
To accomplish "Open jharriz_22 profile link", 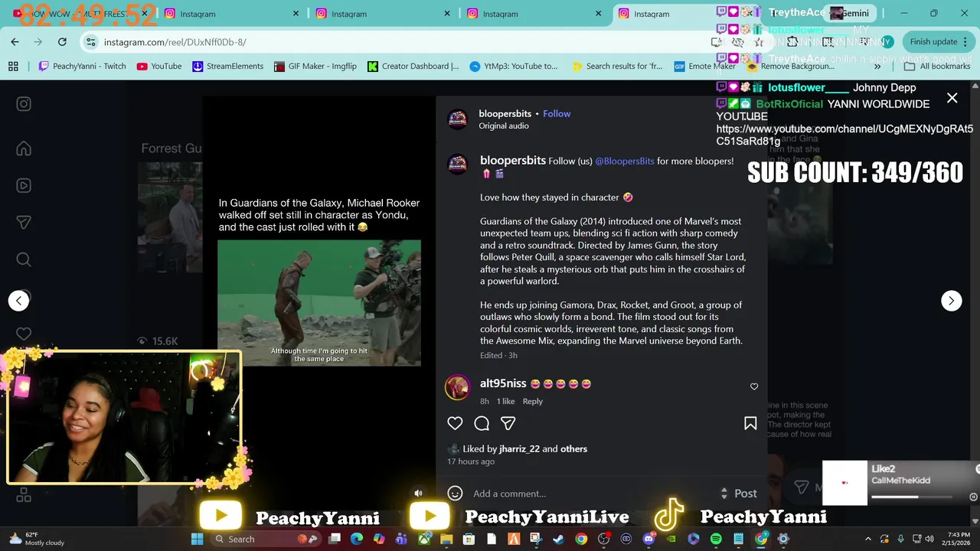I will click(519, 448).
